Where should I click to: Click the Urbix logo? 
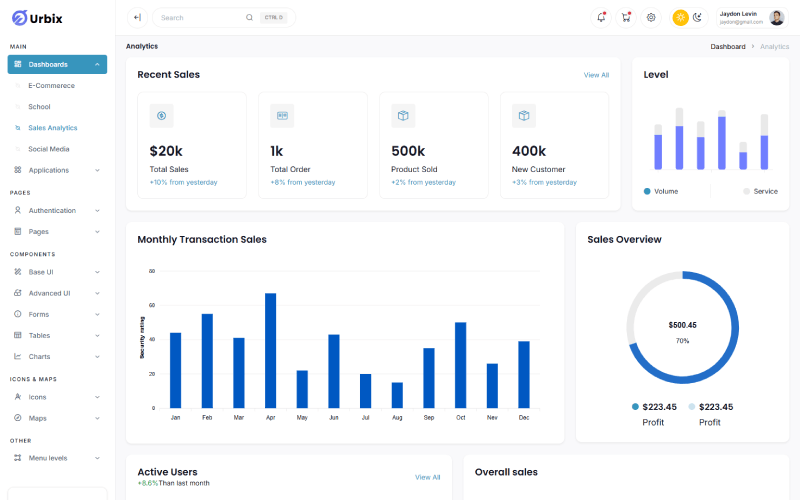40,18
